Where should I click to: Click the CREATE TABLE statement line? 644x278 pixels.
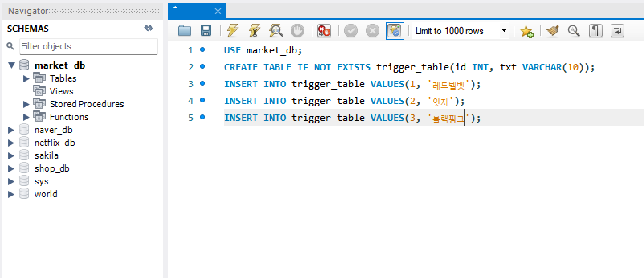click(409, 67)
